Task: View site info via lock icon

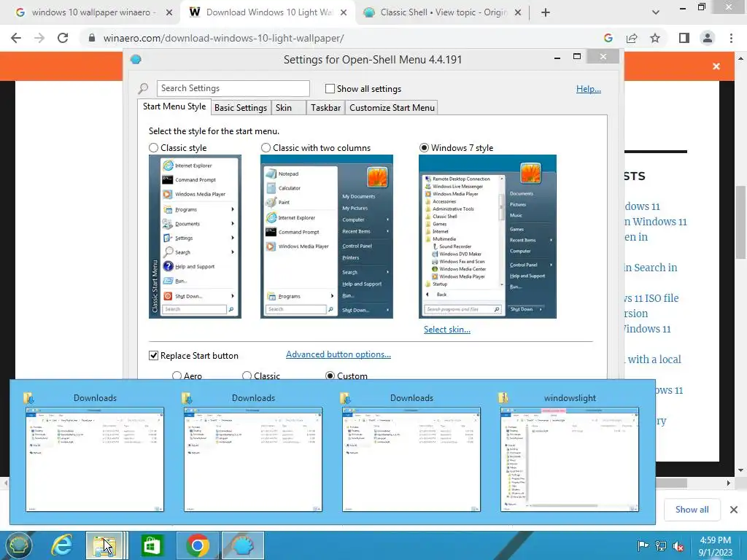Action: (92, 38)
